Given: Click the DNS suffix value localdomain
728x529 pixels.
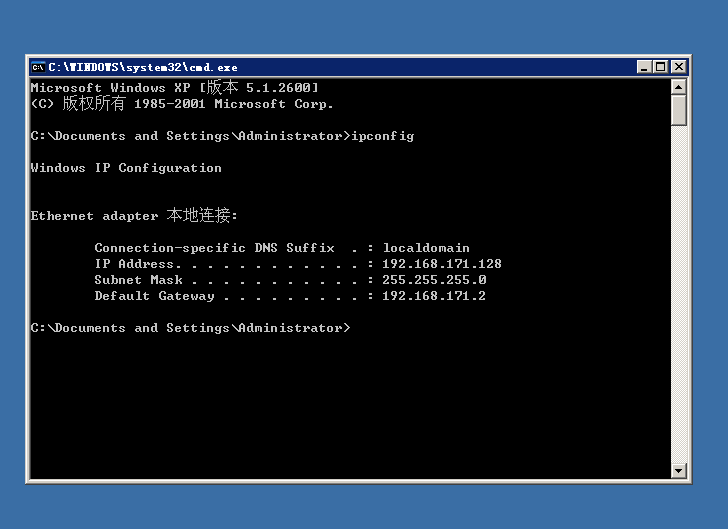Looking at the screenshot, I should pos(426,248).
